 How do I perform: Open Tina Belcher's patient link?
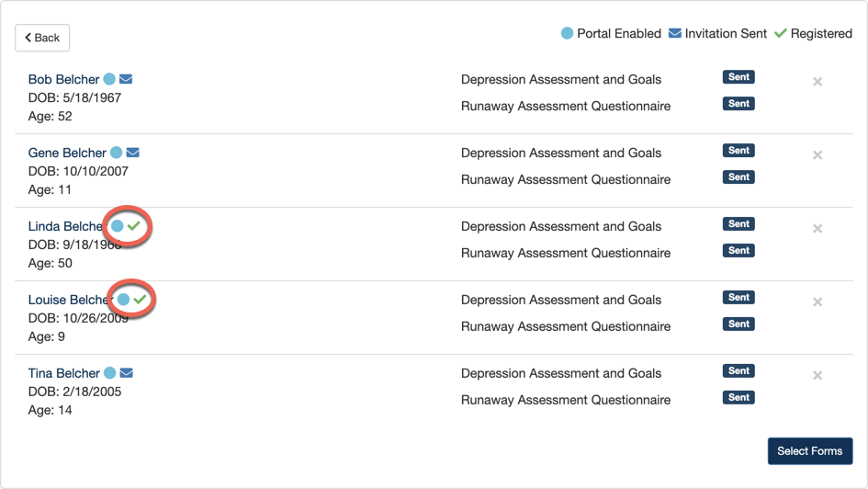[63, 373]
